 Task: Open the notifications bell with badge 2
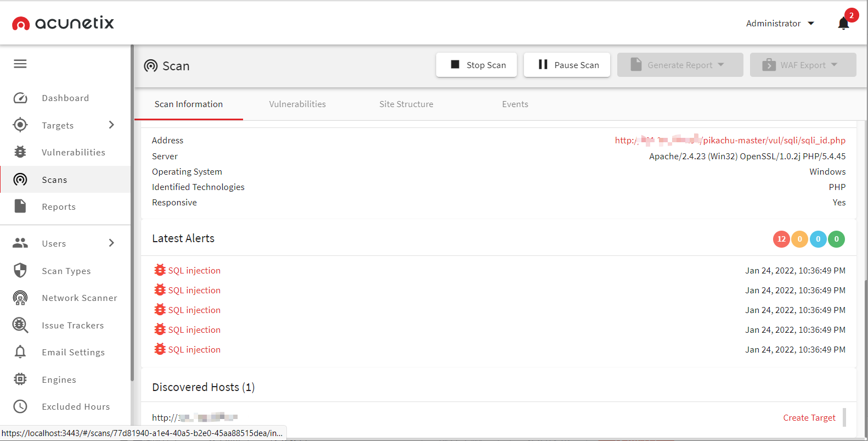click(844, 23)
